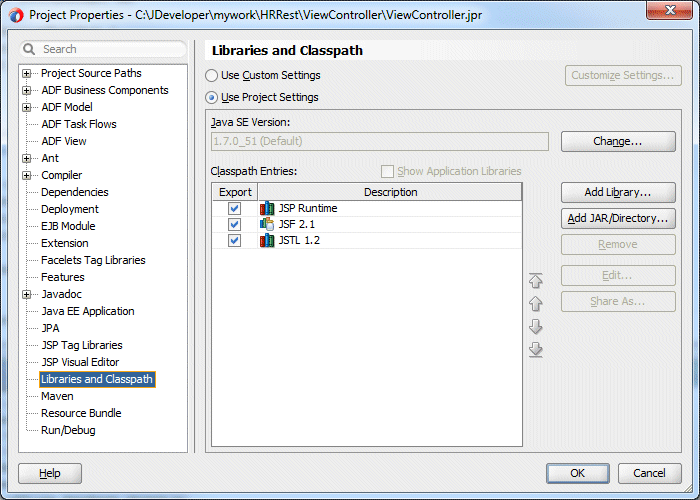The height and width of the screenshot is (500, 700).
Task: Open Run/Debug settings
Action: [x=68, y=430]
